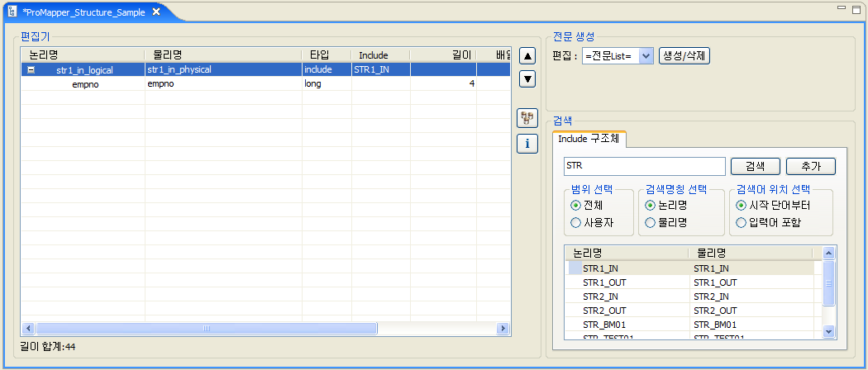Select the empno logical name row
The image size is (868, 370).
pyautogui.click(x=85, y=84)
